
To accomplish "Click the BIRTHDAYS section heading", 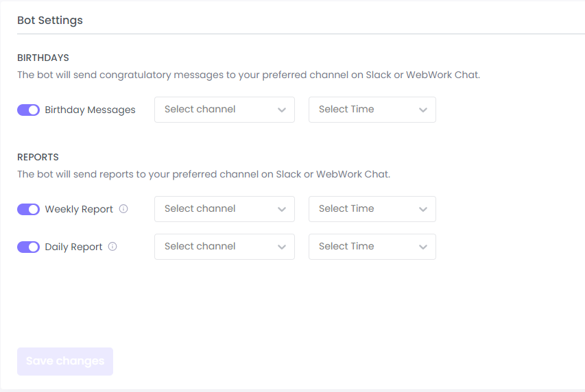I will (43, 58).
